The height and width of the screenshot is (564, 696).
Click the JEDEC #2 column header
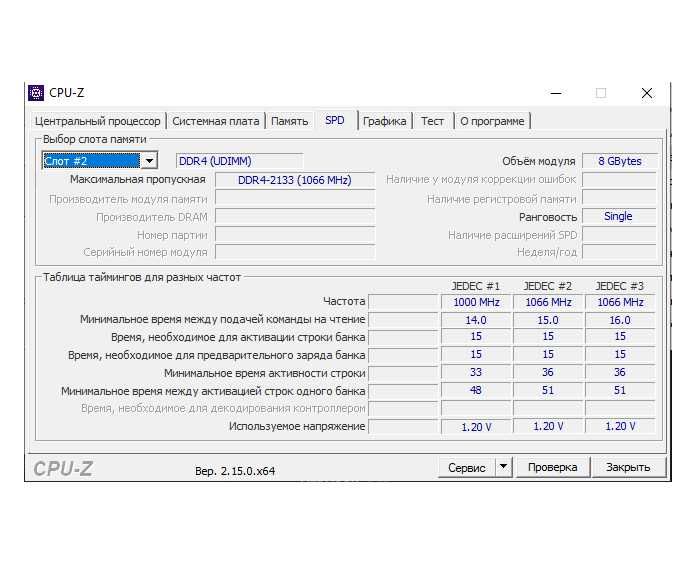pos(548,286)
